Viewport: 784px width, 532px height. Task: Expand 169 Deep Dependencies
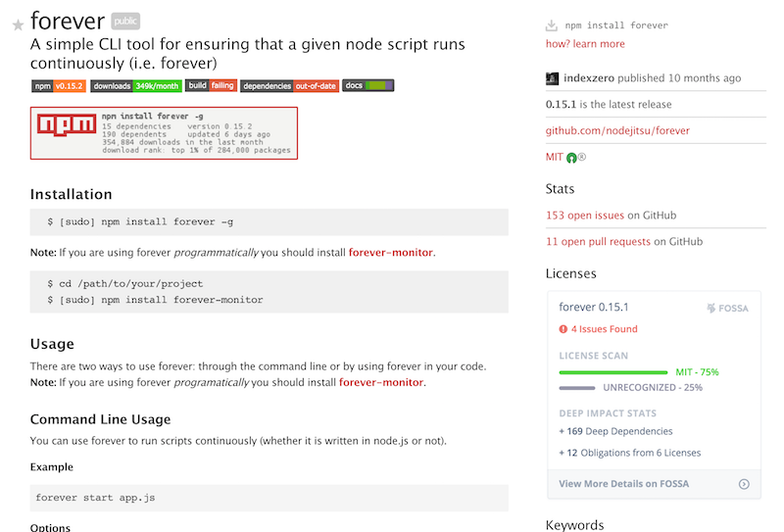(615, 431)
